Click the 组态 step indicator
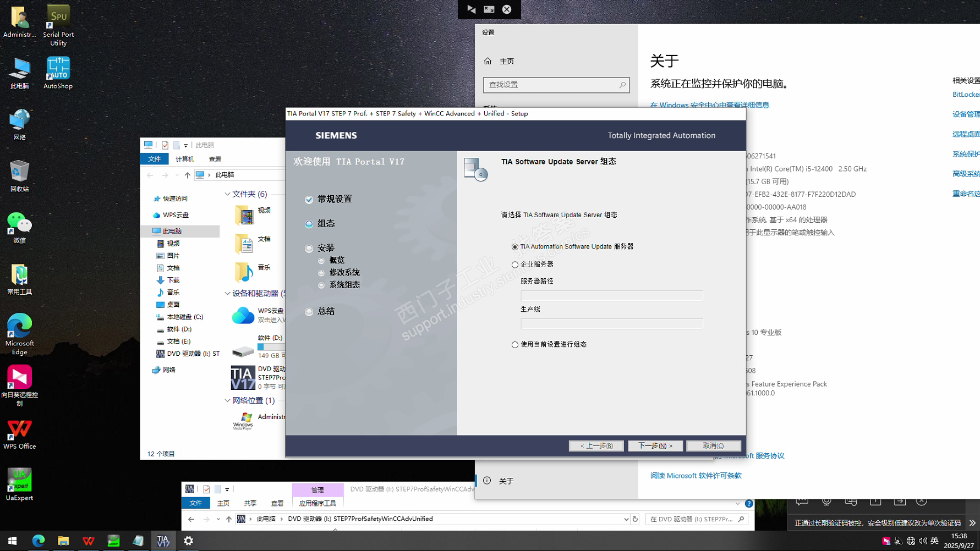Viewport: 980px width, 551px height. pos(309,224)
